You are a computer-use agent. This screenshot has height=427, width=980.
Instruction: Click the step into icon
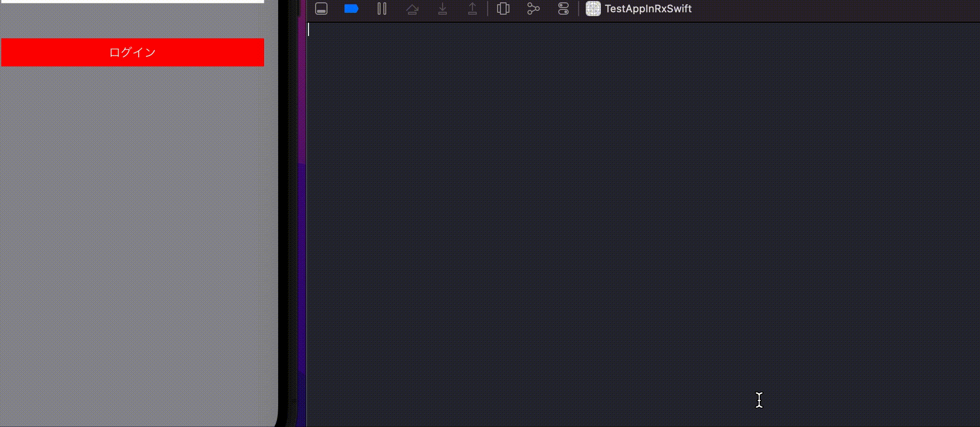point(442,9)
